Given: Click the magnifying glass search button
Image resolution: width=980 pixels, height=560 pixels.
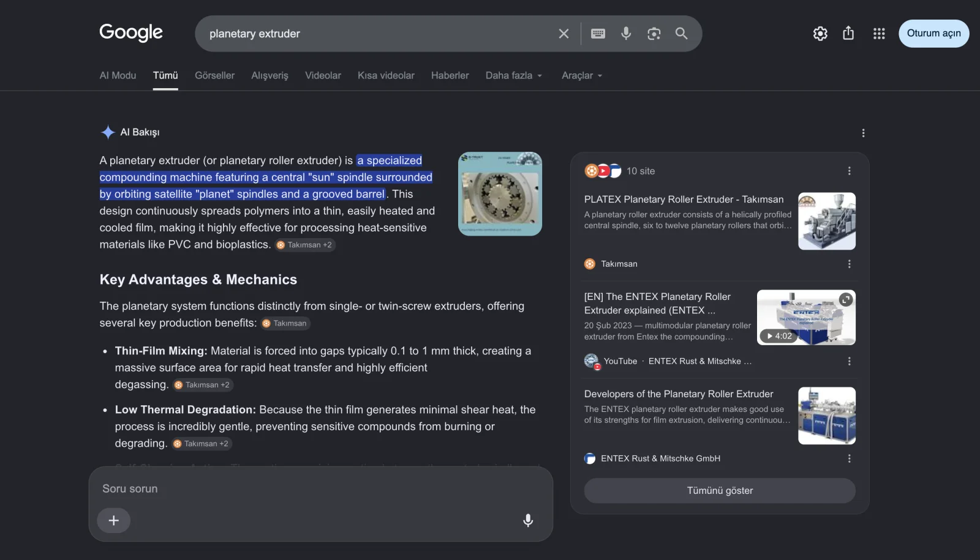Looking at the screenshot, I should coord(681,34).
